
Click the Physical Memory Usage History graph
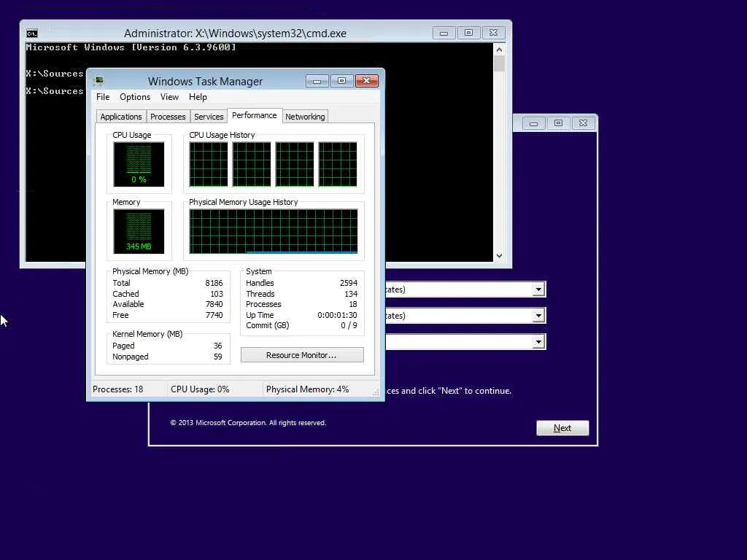tap(274, 231)
